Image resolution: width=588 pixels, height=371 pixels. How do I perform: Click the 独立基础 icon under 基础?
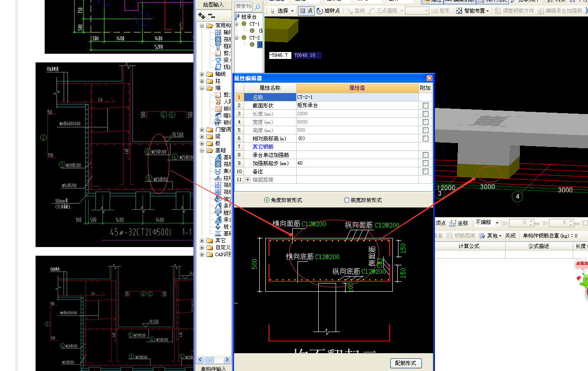pyautogui.click(x=218, y=199)
